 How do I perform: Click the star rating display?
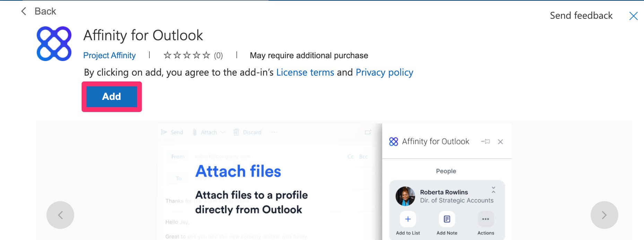[x=187, y=55]
